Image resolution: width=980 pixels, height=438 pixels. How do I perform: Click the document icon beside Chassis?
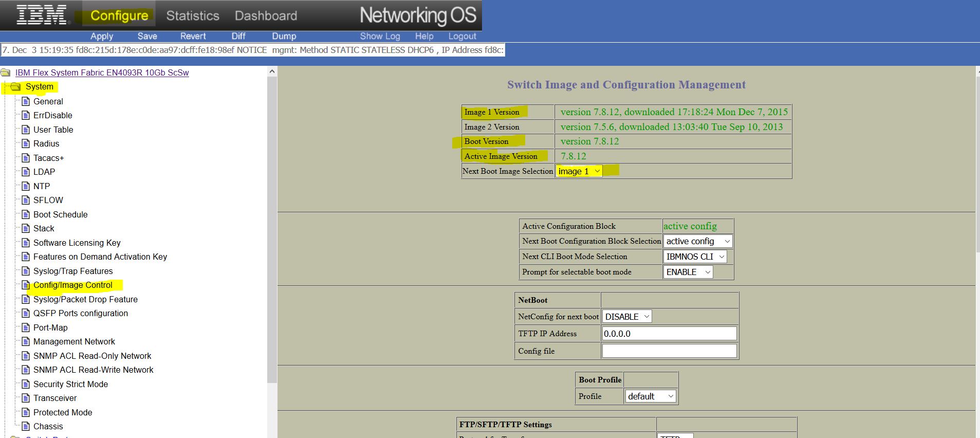tap(26, 426)
